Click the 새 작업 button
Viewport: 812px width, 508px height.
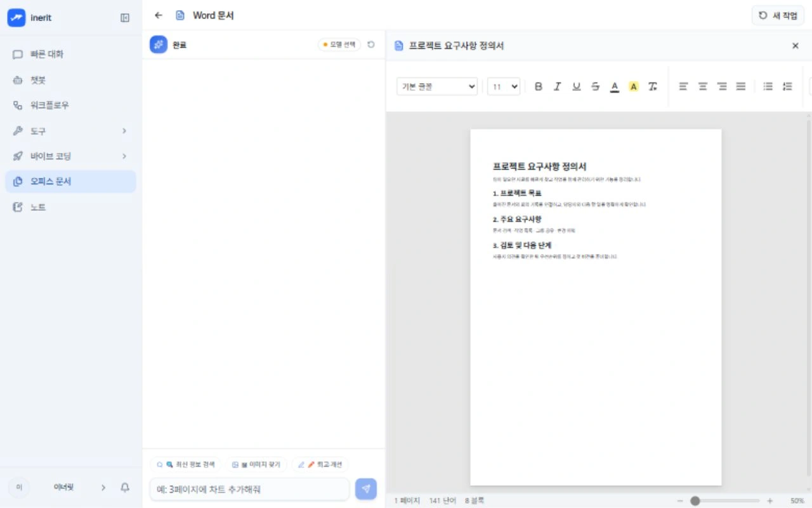coord(778,16)
